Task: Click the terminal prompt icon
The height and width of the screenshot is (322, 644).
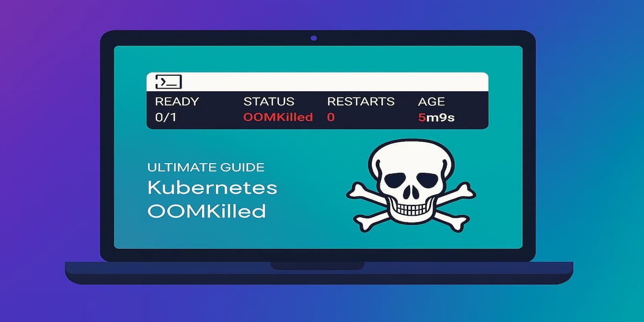Action: [x=170, y=81]
